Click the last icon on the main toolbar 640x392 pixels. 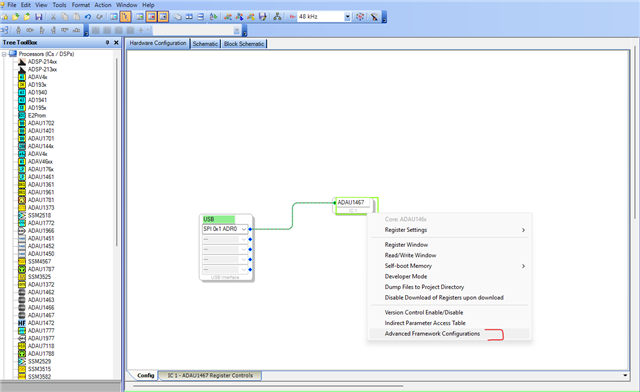point(374,17)
